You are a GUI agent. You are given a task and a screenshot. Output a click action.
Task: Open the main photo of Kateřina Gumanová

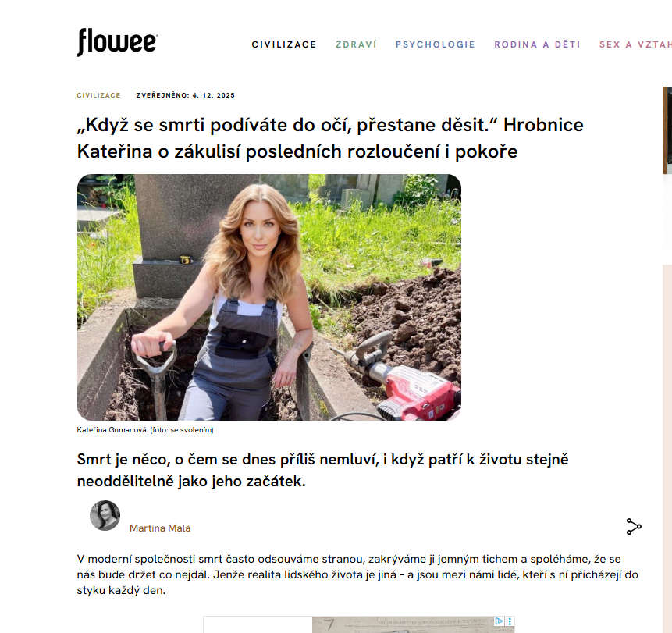pos(269,297)
